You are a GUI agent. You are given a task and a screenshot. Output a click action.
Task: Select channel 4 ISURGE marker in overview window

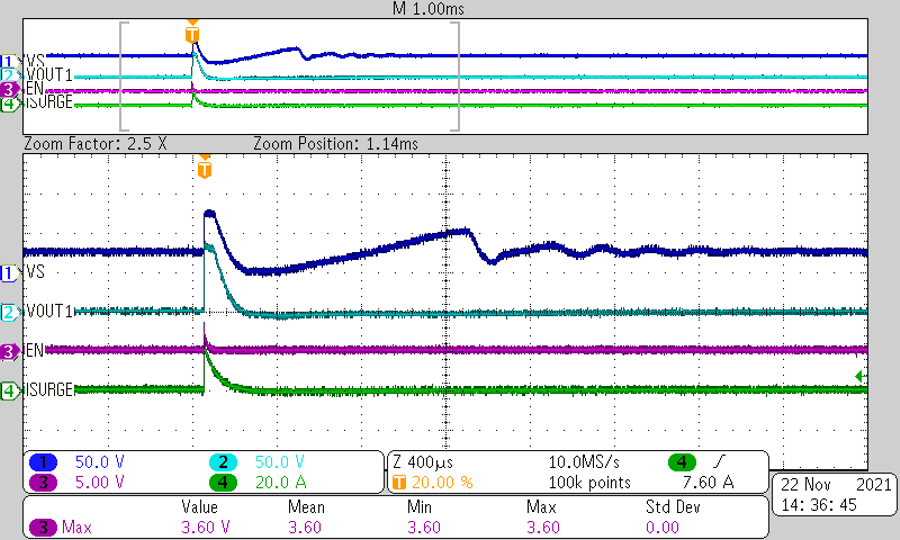(9, 104)
